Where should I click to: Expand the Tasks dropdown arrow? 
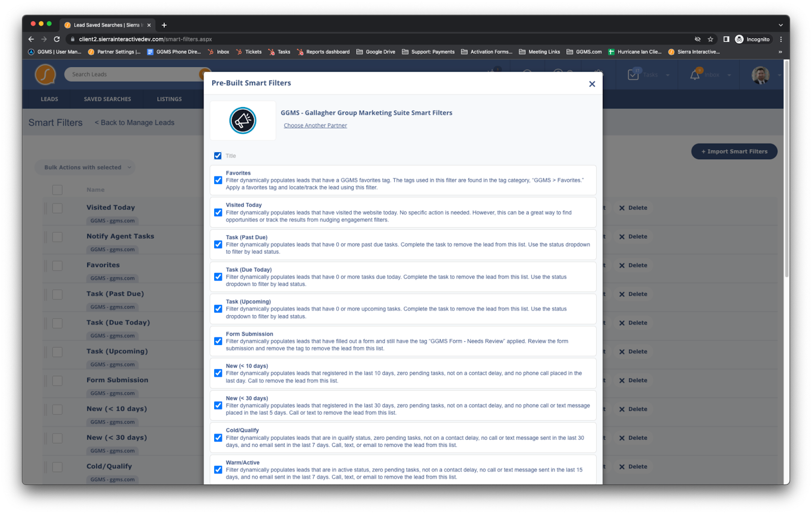pyautogui.click(x=667, y=75)
